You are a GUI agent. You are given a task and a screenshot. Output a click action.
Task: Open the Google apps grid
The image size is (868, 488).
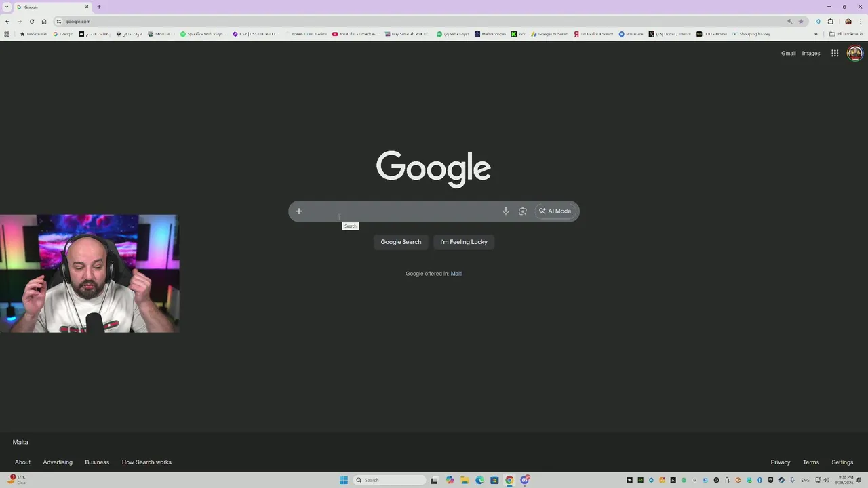(835, 53)
